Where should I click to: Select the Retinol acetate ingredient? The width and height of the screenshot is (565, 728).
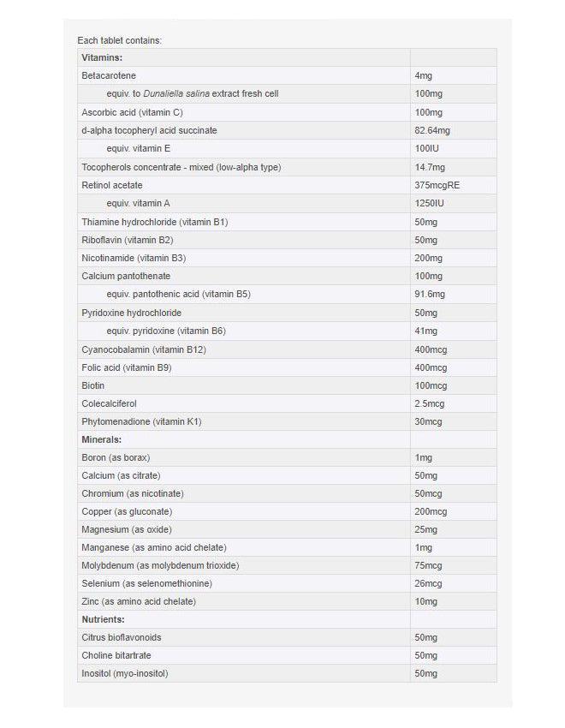pos(112,185)
